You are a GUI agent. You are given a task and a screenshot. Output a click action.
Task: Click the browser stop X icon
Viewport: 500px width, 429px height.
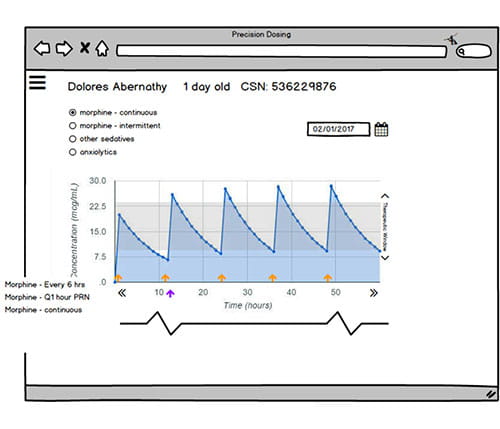pos(85,48)
